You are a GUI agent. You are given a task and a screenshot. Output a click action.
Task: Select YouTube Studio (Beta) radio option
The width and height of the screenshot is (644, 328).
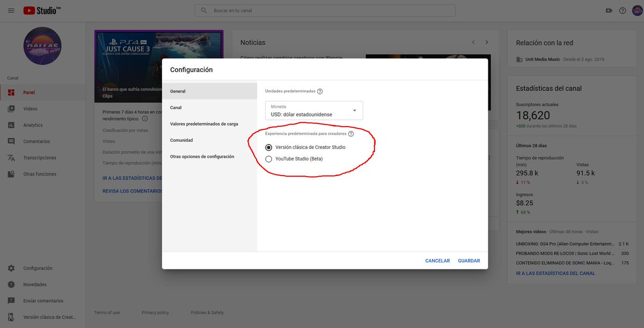pos(269,159)
